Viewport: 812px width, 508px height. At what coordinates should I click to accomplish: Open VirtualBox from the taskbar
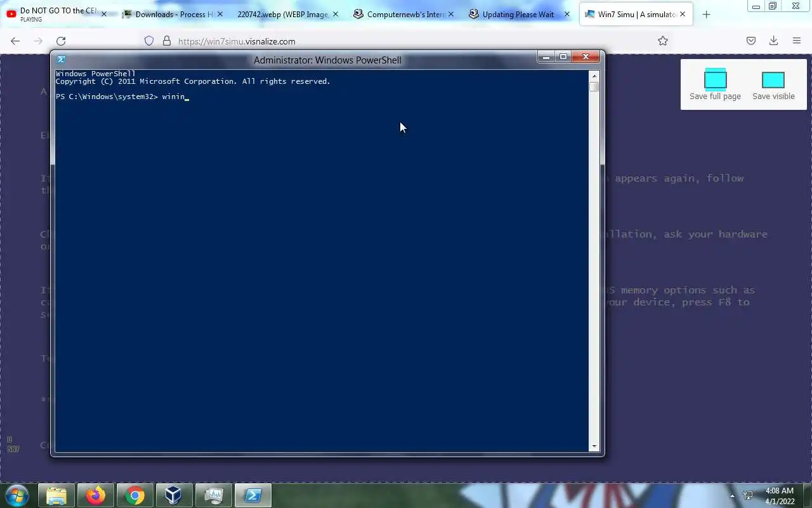tap(174, 495)
